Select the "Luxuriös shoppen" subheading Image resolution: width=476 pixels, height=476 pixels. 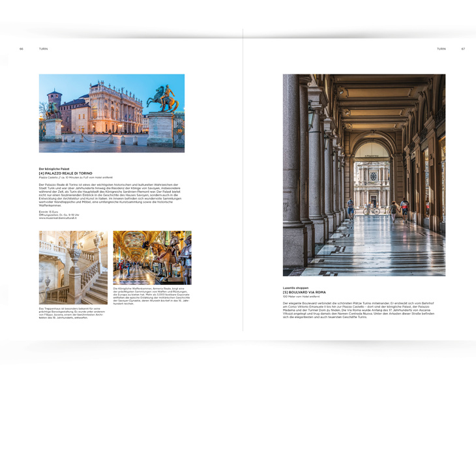tap(295, 288)
